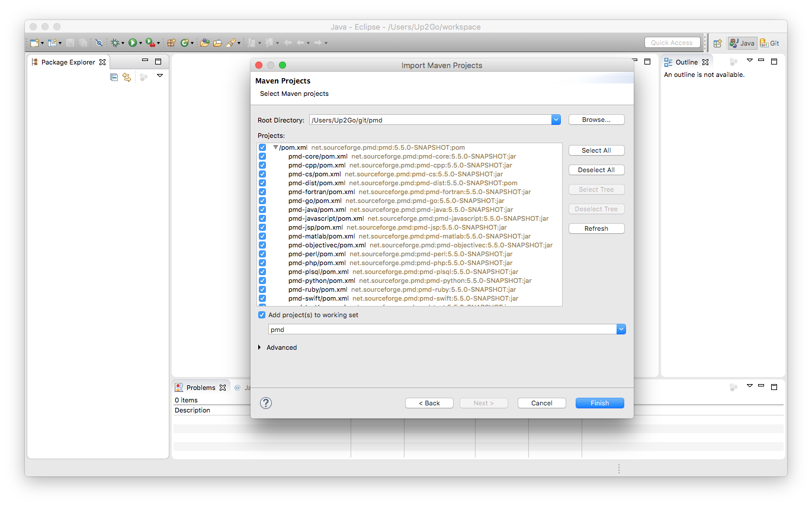Click the green Run button icon
Screen dimensions: 812x506
pos(133,43)
